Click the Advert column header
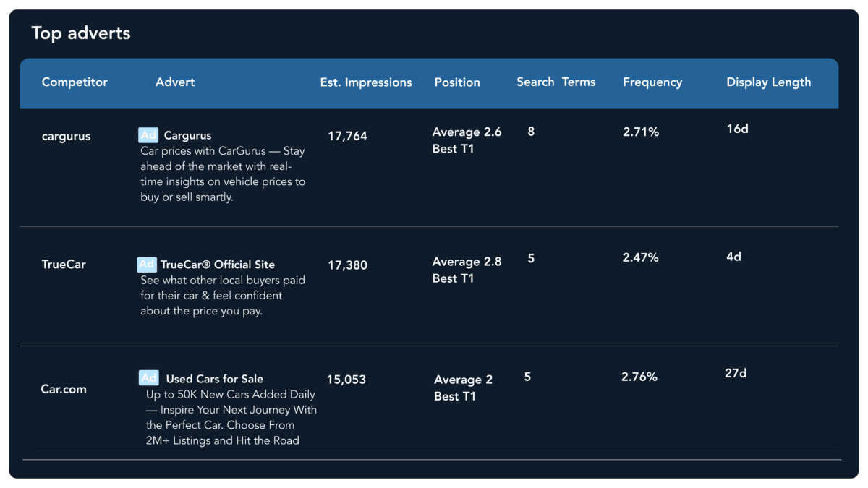 tap(175, 82)
